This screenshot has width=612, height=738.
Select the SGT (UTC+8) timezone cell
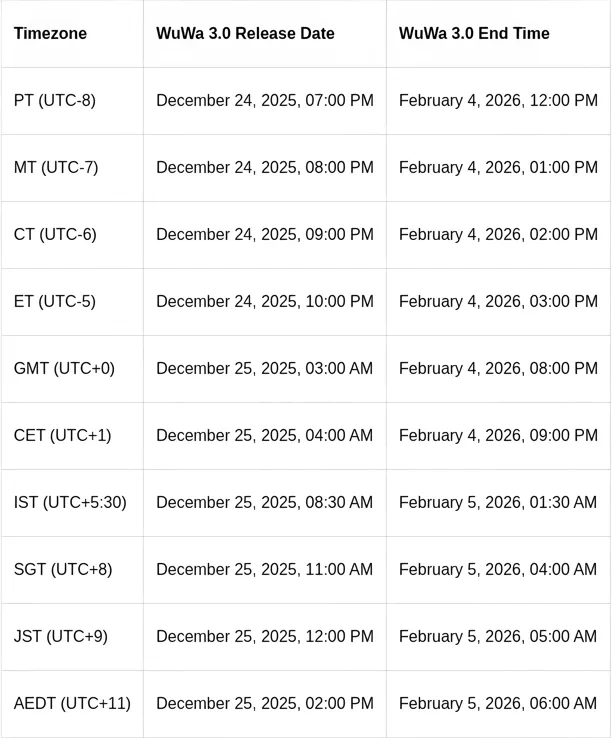[63, 569]
